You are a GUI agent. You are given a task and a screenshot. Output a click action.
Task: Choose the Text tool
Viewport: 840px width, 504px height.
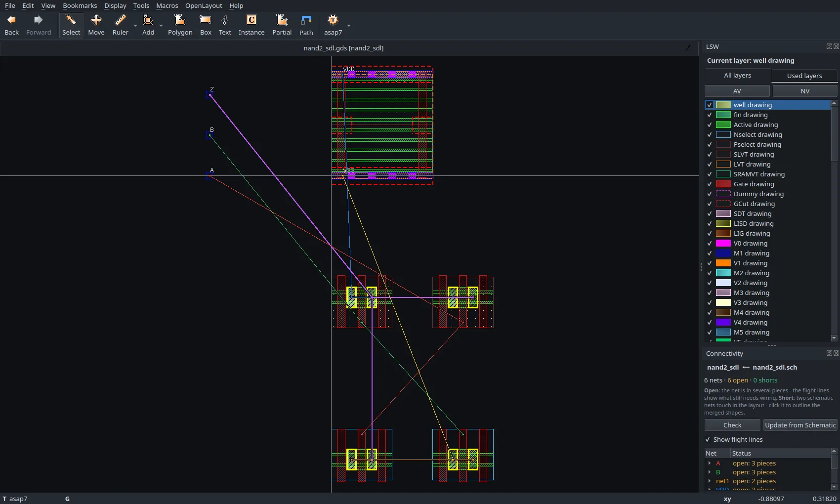pos(225,25)
